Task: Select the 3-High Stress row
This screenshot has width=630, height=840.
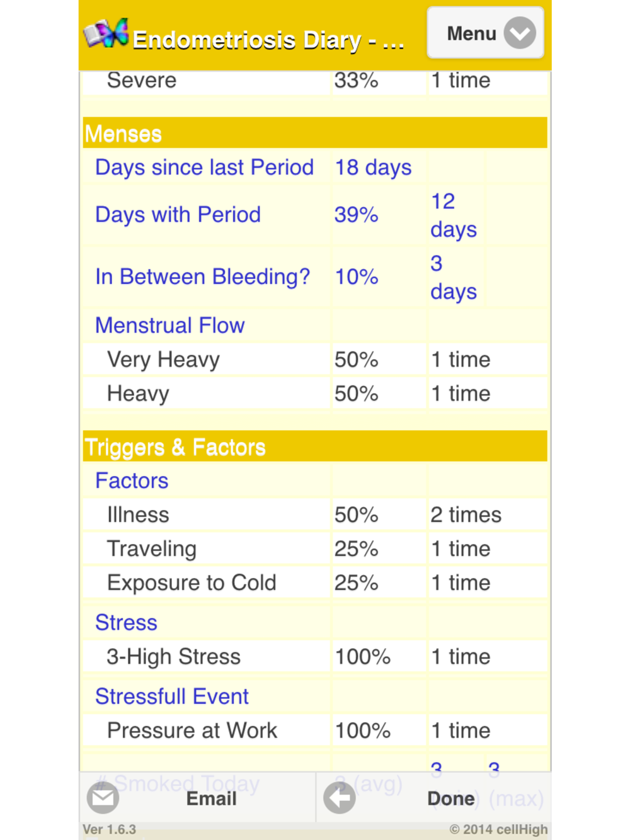Action: [x=174, y=657]
